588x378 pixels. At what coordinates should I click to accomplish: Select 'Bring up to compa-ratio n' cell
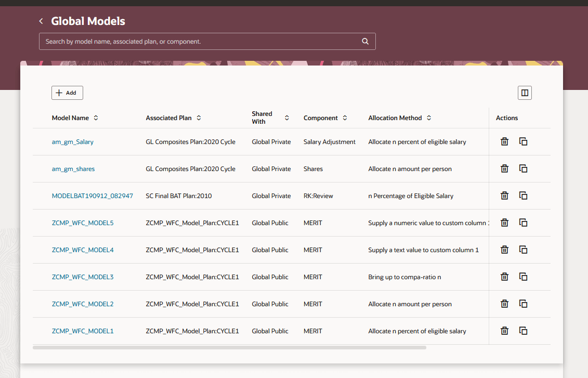point(404,277)
